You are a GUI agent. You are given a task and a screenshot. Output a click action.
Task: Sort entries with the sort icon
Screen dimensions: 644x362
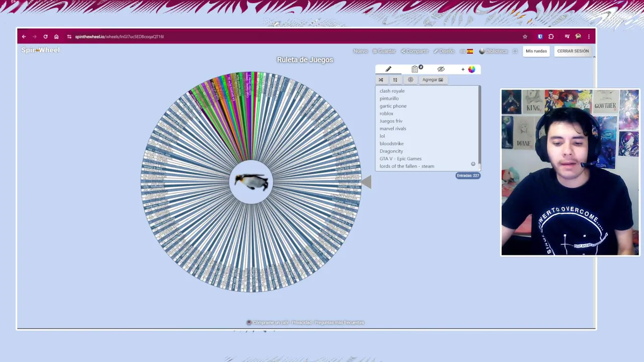(395, 80)
